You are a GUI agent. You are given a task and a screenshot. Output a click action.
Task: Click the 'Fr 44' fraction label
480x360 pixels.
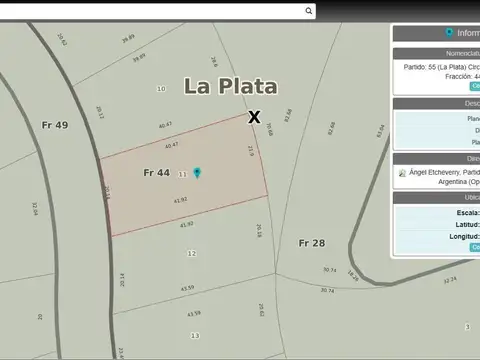pyautogui.click(x=157, y=173)
